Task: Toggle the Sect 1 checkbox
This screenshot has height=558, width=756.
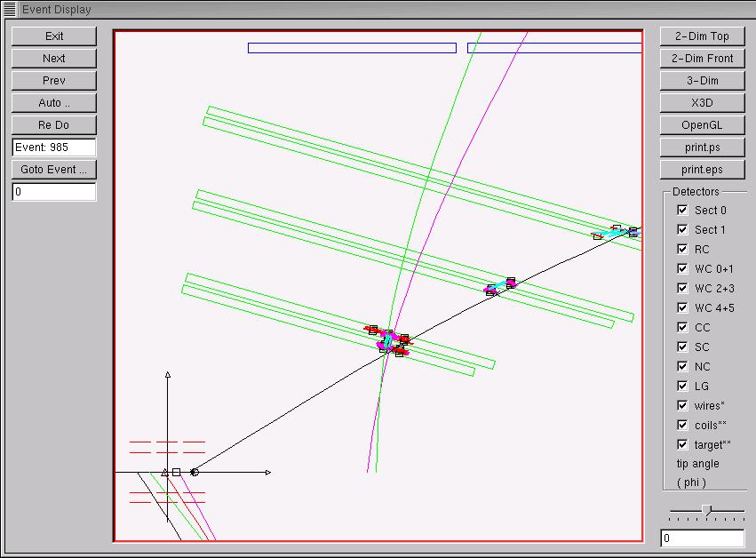Action: click(682, 229)
